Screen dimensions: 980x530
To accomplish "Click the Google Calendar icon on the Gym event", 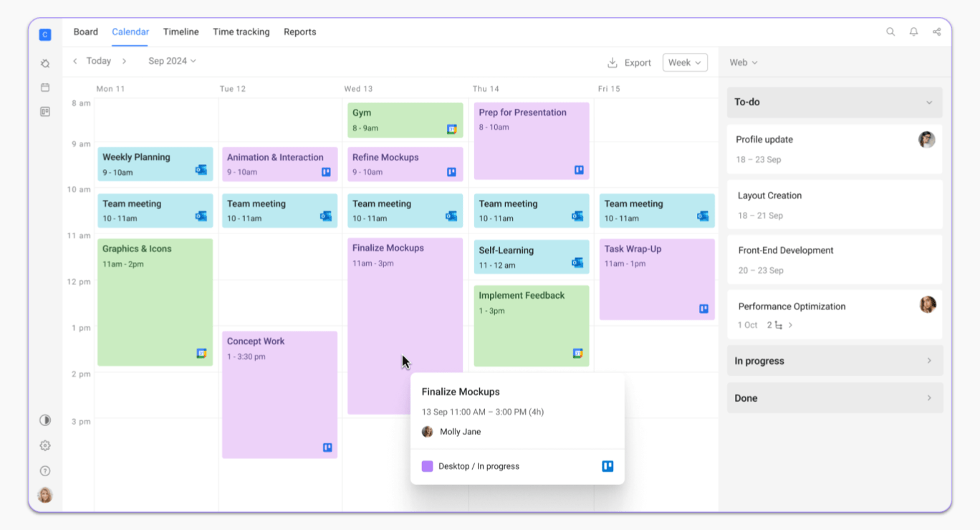I will point(452,127).
